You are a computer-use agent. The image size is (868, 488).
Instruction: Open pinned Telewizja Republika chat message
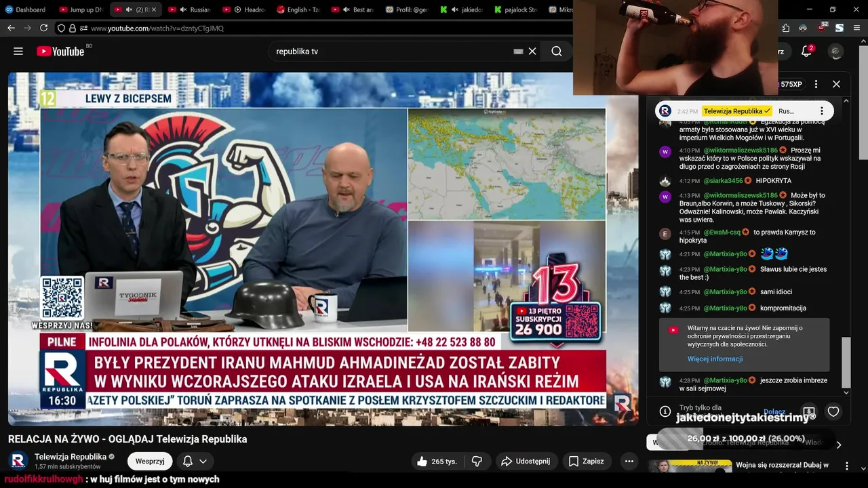(744, 110)
